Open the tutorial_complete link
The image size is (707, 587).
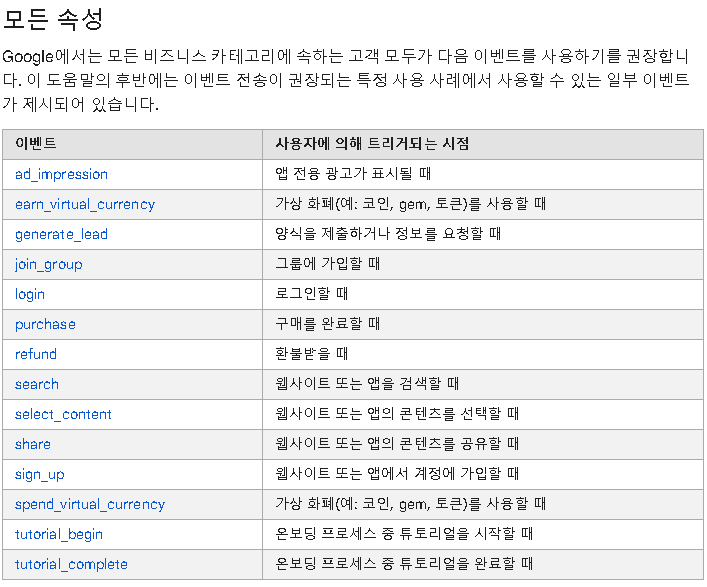pos(71,564)
